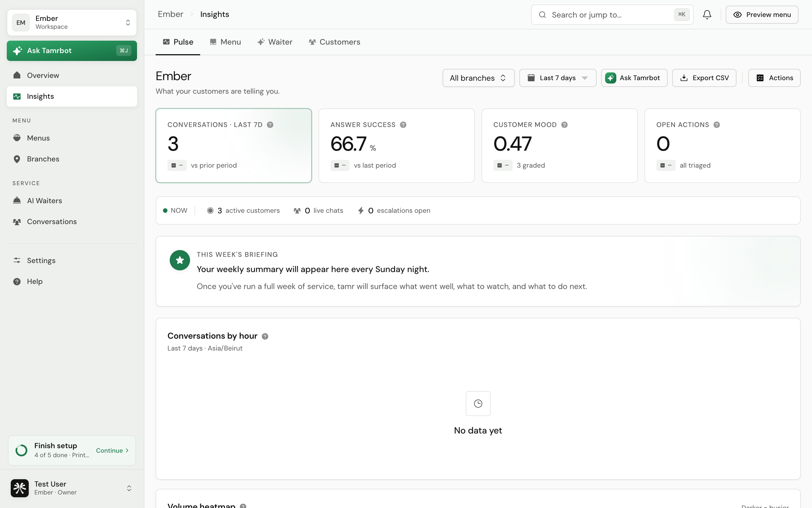Click help icon next to Open Actions
Screen dimensions: 812x508
point(717,125)
